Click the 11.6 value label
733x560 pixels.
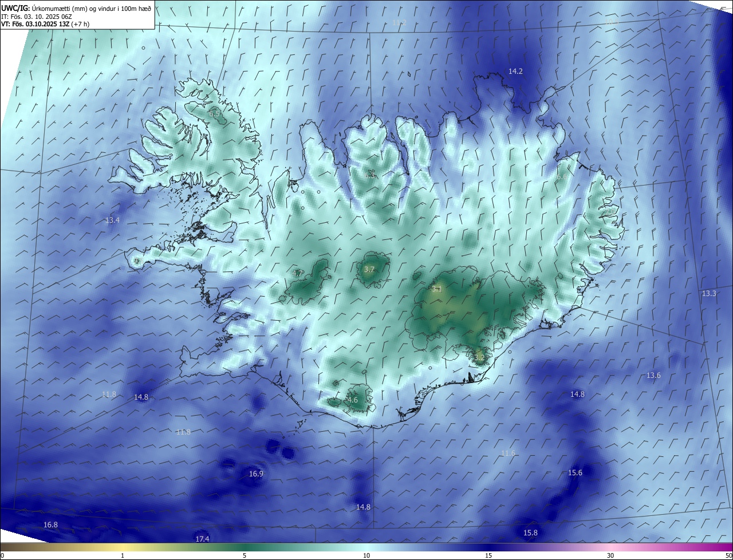tap(508, 453)
